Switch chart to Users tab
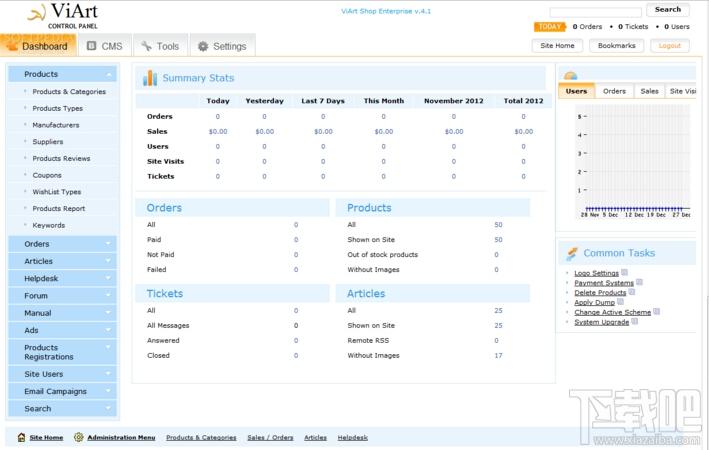The height and width of the screenshot is (450, 709). (x=577, y=91)
